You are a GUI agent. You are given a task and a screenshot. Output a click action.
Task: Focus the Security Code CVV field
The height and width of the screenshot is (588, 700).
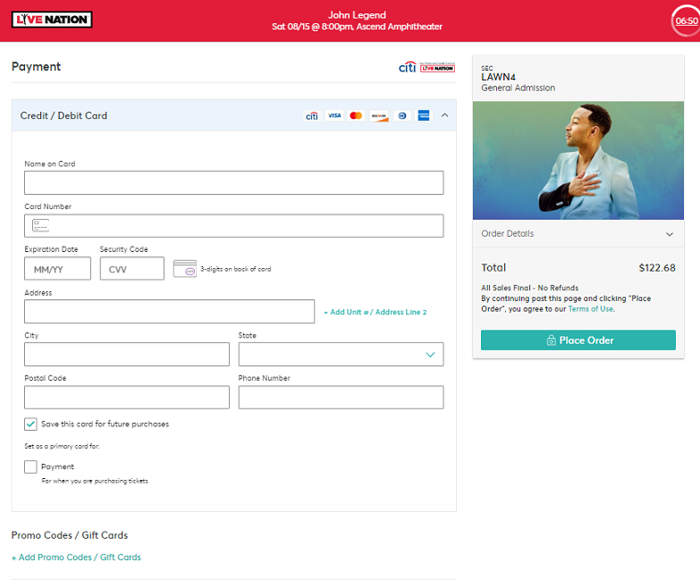[132, 269]
